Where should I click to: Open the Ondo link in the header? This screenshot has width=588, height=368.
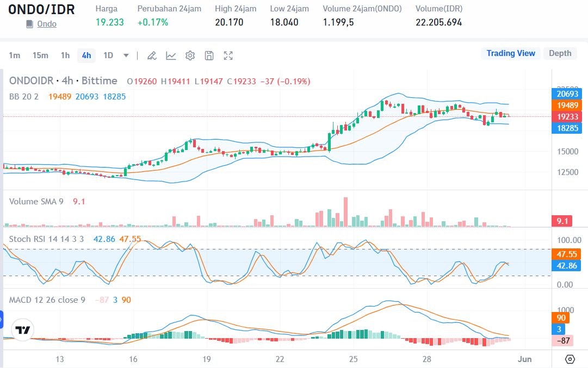(47, 23)
